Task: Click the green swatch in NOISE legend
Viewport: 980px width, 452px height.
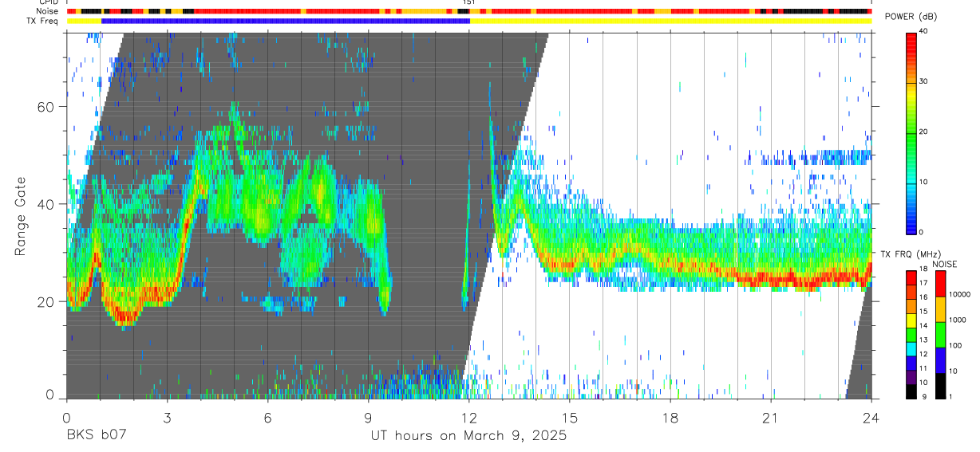Action: coord(941,334)
